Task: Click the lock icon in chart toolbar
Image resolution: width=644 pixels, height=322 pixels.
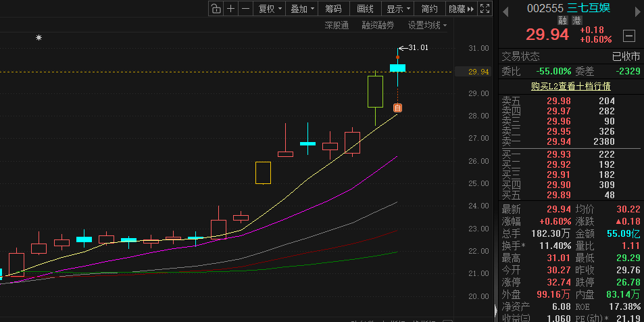Action: tap(216, 9)
